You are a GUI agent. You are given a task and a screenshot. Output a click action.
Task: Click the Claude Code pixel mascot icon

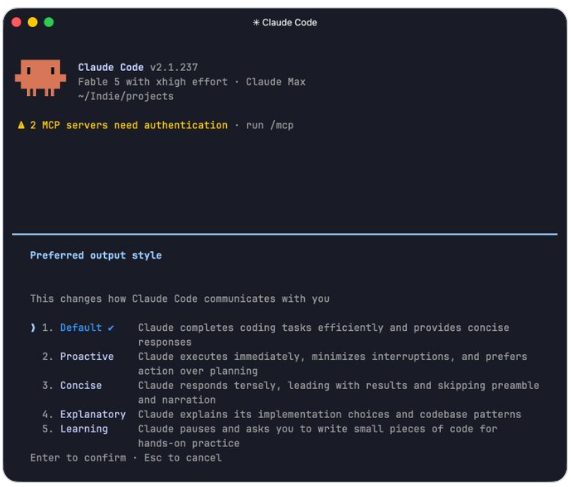click(40, 78)
